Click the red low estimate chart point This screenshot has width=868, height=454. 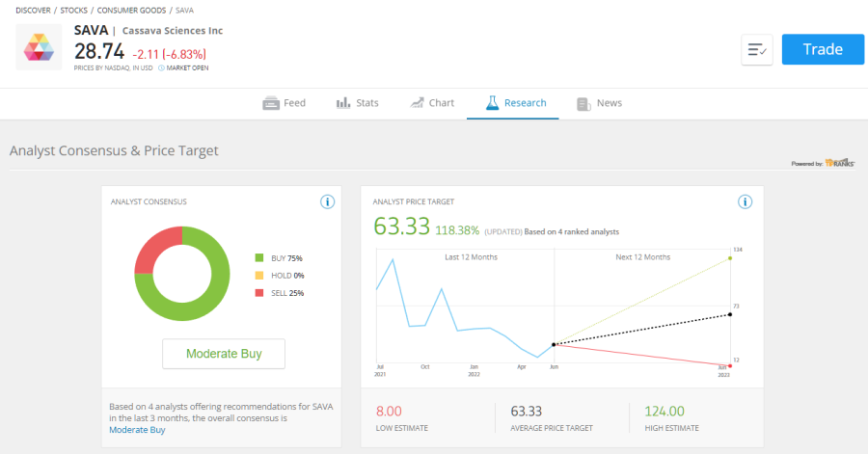click(x=730, y=366)
